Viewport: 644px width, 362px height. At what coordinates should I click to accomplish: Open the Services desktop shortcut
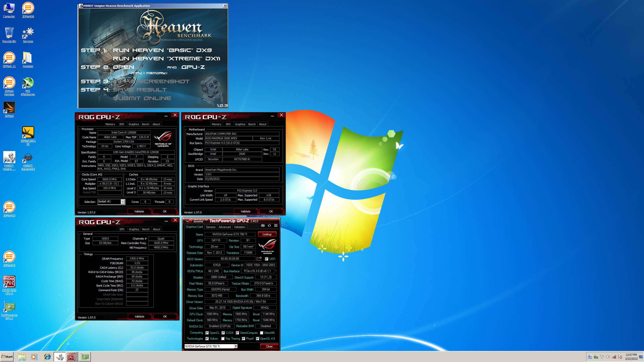pos(28,35)
